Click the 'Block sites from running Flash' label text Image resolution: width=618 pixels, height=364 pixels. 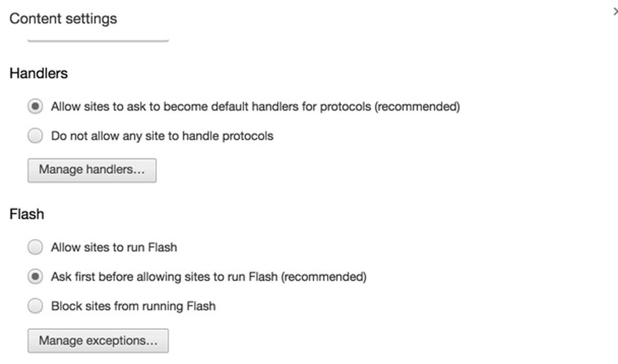(x=133, y=306)
